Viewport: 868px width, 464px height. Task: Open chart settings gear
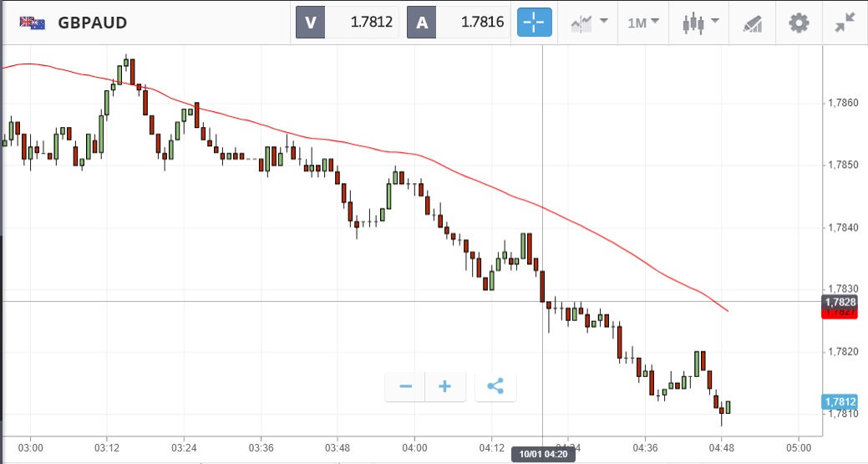[799, 23]
